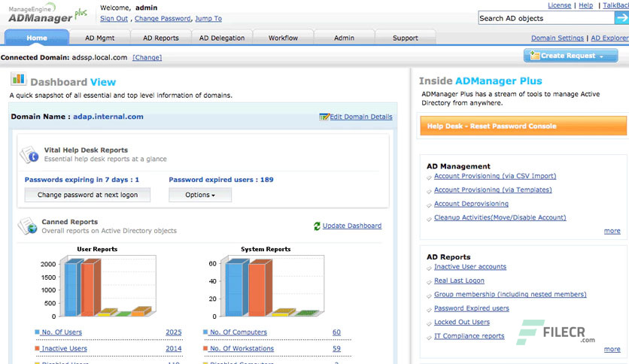This screenshot has width=629, height=364.
Task: Open Password expired users : 189 report
Action: tap(221, 180)
